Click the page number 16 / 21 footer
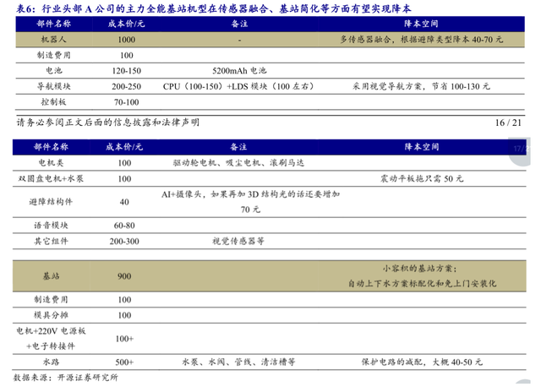 (508, 122)
